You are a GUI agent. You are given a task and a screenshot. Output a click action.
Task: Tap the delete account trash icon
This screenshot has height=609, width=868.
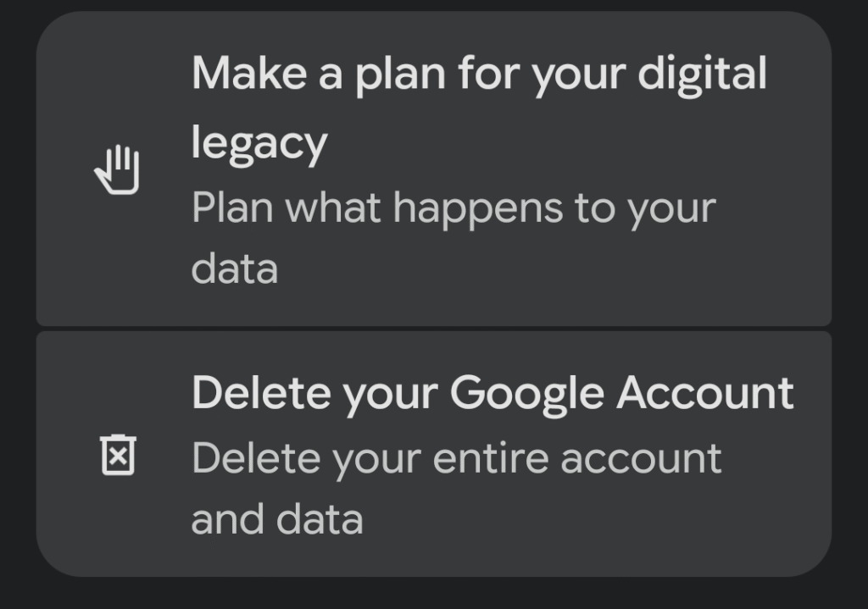coord(118,454)
